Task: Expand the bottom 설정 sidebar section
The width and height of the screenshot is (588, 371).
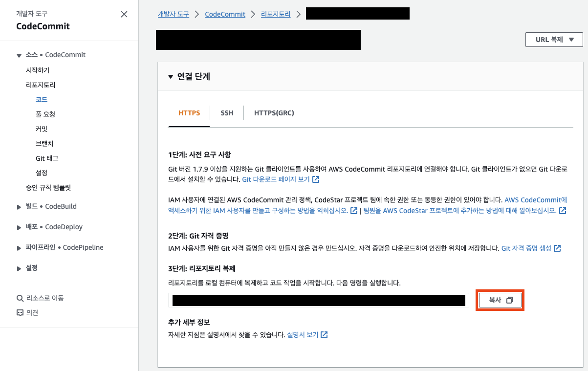Action: coord(19,268)
